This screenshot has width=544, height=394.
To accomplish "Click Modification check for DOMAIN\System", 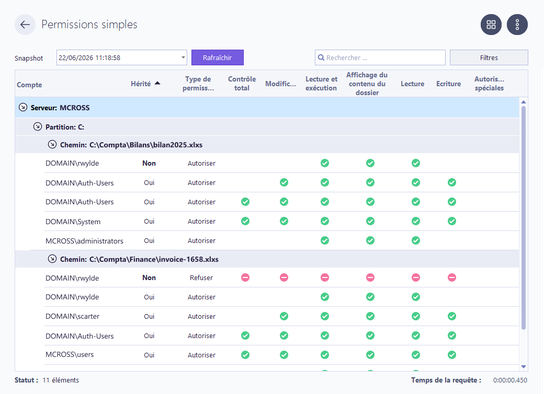I will coord(284,221).
